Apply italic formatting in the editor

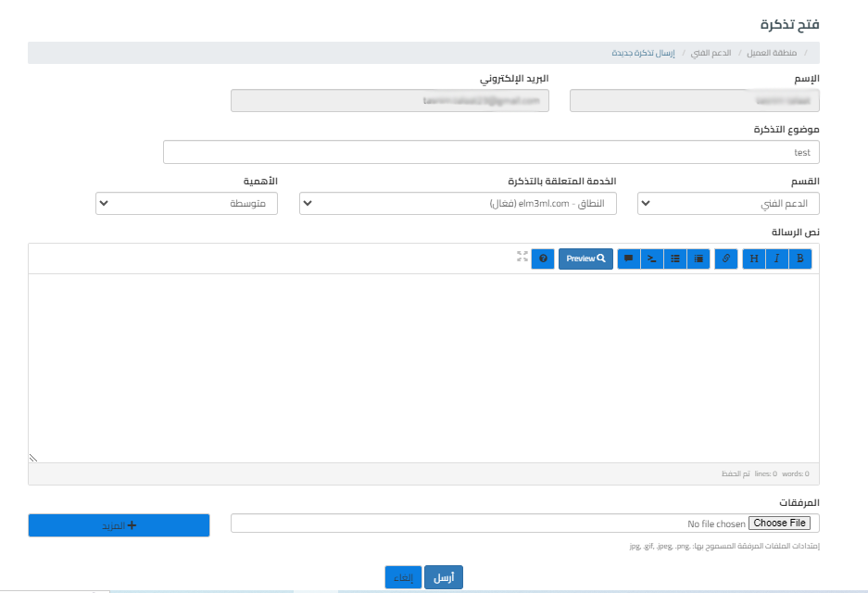(777, 259)
